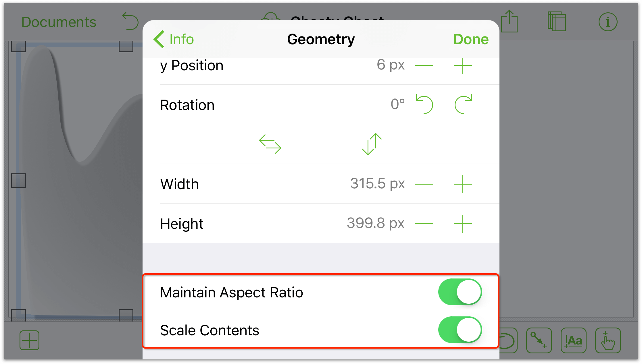Click the rotate clockwise icon

(465, 104)
